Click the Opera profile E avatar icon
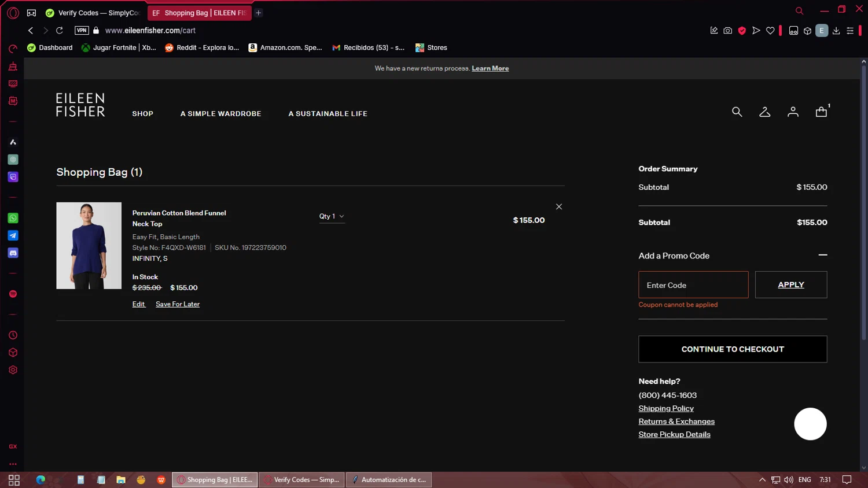The height and width of the screenshot is (488, 868). (822, 31)
